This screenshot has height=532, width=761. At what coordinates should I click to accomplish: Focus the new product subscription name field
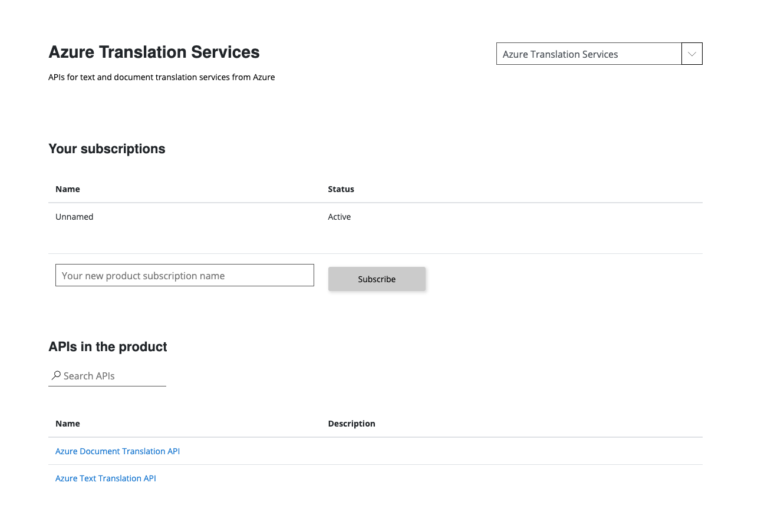click(185, 275)
